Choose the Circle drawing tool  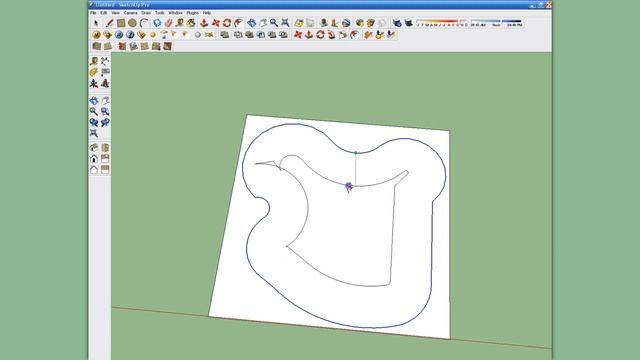click(132, 23)
